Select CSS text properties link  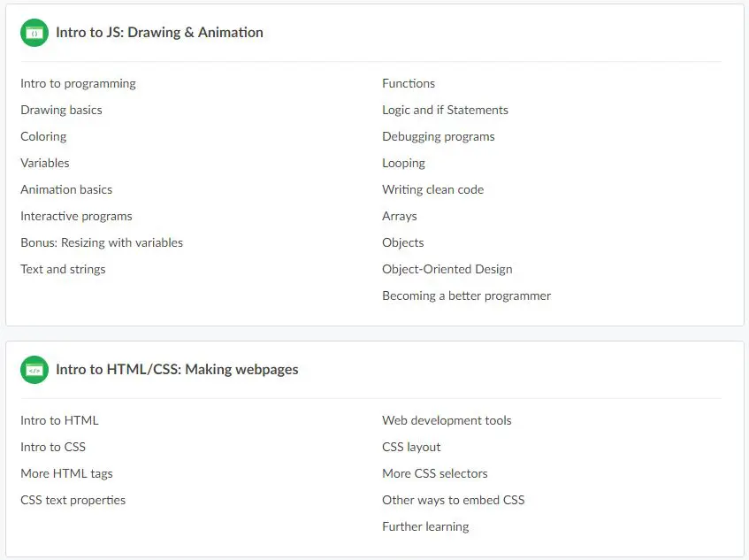pos(73,501)
